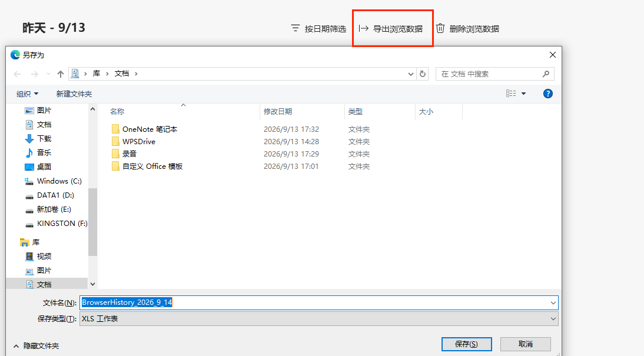Expand the file name dropdown
The image size is (644, 356).
[553, 303]
